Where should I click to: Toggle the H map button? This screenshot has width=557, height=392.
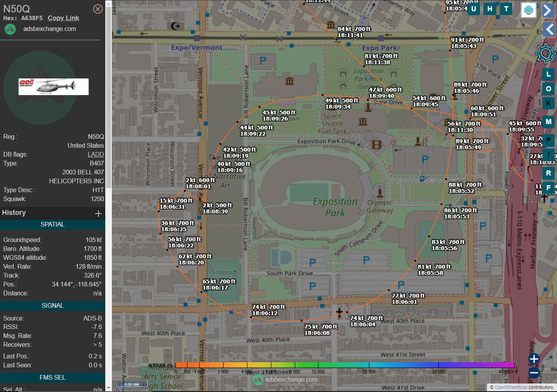(x=490, y=9)
